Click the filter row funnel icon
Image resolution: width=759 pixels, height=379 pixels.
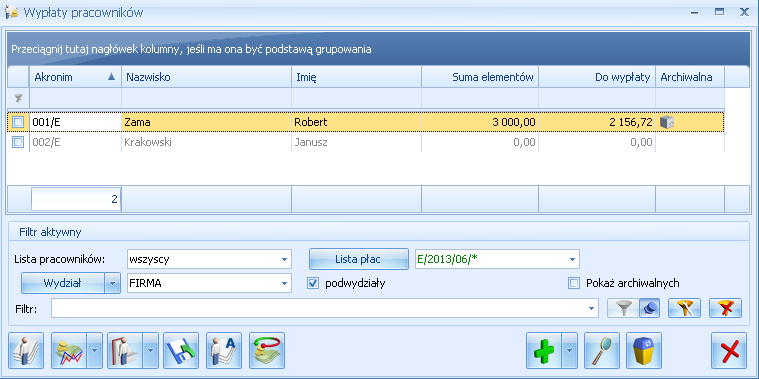(18, 98)
